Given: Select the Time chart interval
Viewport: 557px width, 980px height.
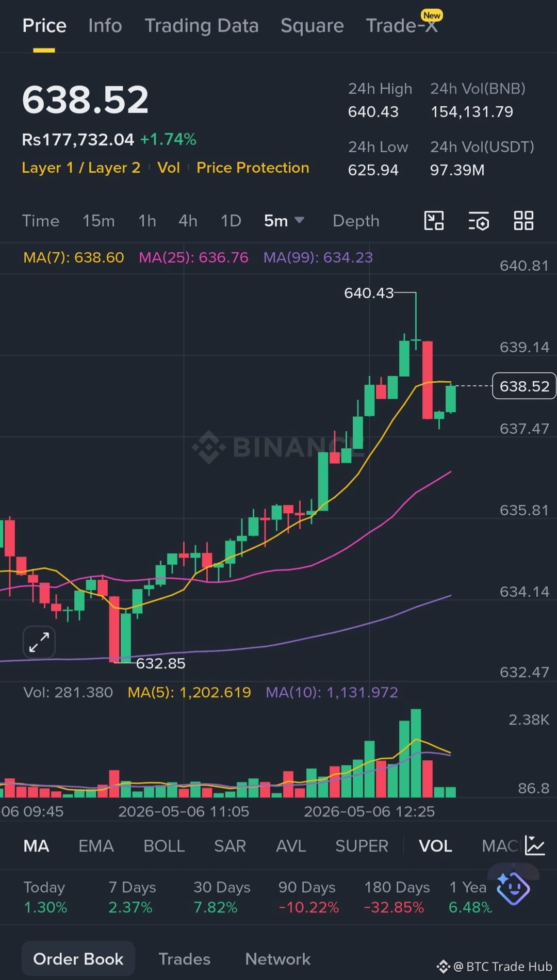Looking at the screenshot, I should 41,221.
